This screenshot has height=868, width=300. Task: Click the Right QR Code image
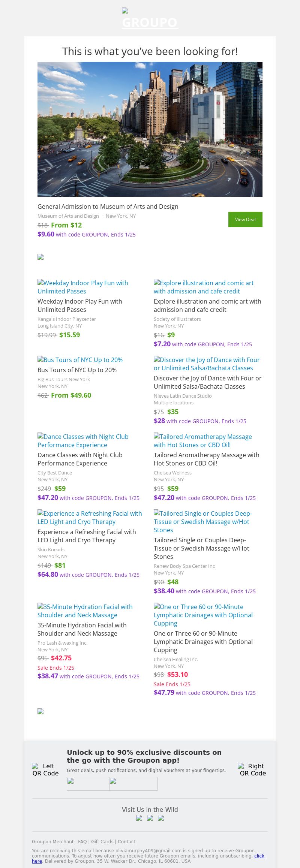pos(253,770)
